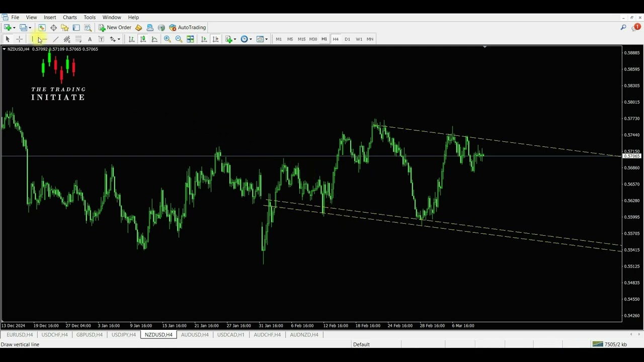Expand the periodicity clock dropdown
Screen dimensions: 644x362
[x=246, y=39]
